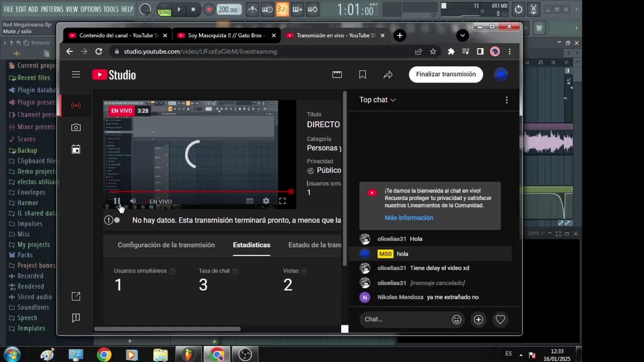This screenshot has width=644, height=362.
Task: Open the Más información link in chat
Action: coord(409,218)
